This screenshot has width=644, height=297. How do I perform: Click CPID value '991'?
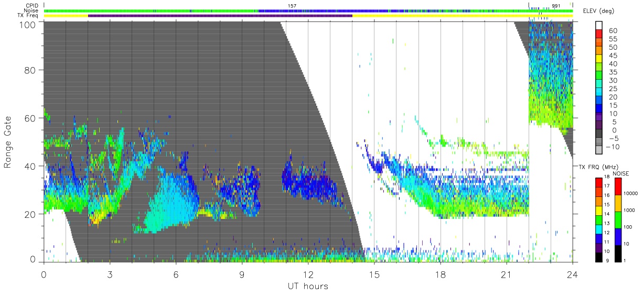556,5
